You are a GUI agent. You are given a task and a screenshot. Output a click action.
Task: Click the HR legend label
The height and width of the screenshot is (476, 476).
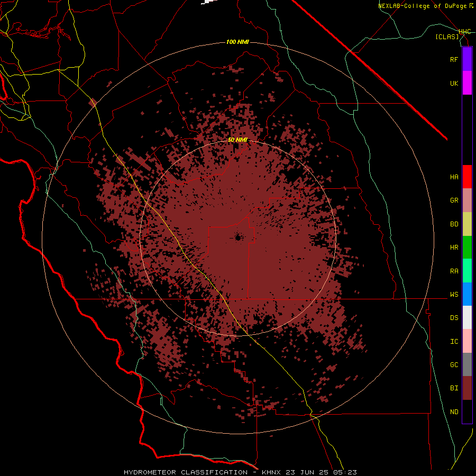[x=454, y=248]
